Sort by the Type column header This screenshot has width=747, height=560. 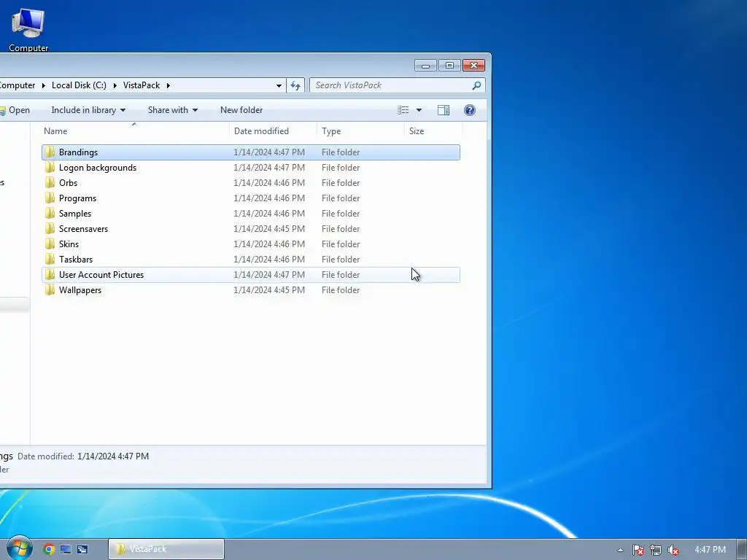(x=360, y=131)
